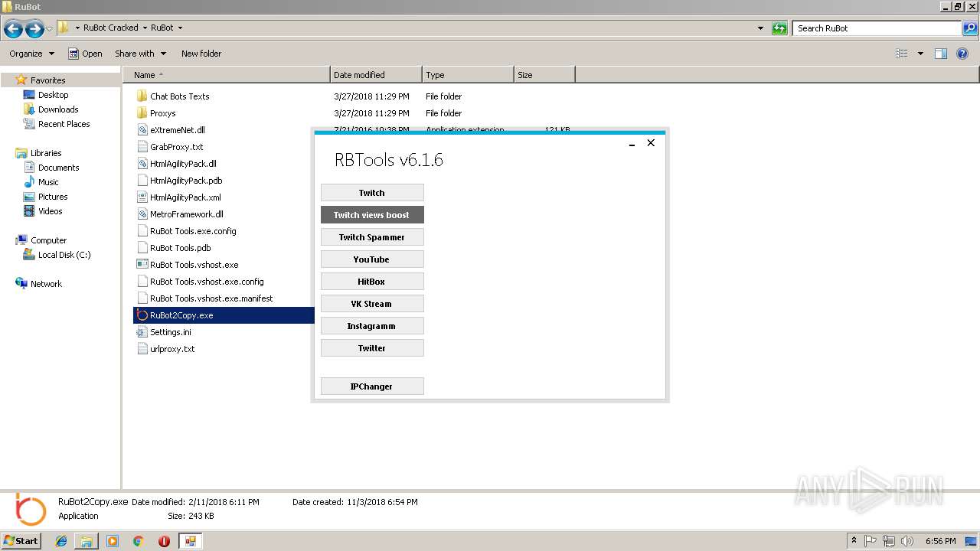Open the HitBox tool

pos(372,282)
